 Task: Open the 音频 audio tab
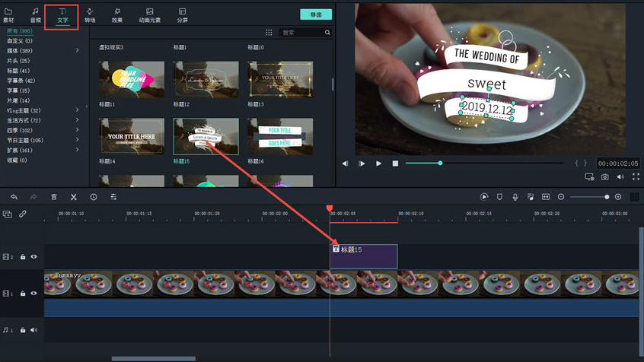pos(35,15)
